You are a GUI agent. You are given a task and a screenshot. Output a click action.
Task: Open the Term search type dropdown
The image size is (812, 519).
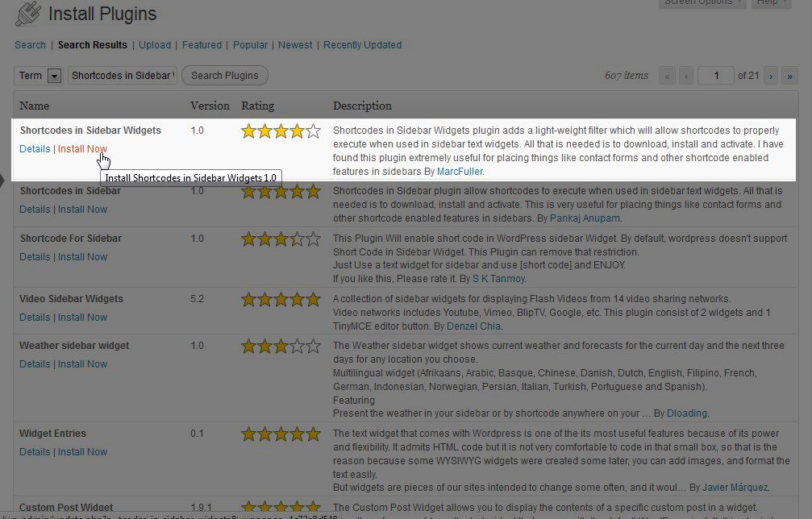tap(54, 76)
